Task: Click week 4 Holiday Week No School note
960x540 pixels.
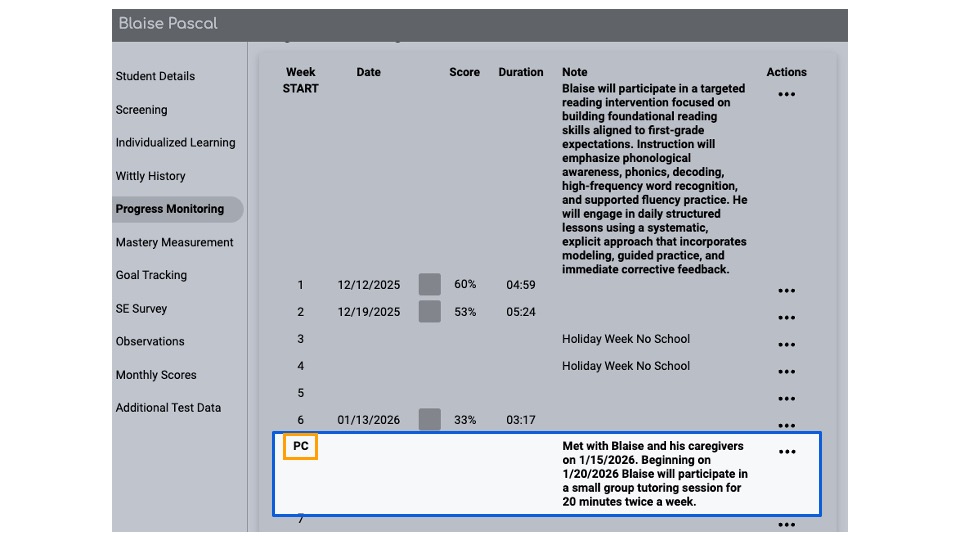Action: (626, 366)
